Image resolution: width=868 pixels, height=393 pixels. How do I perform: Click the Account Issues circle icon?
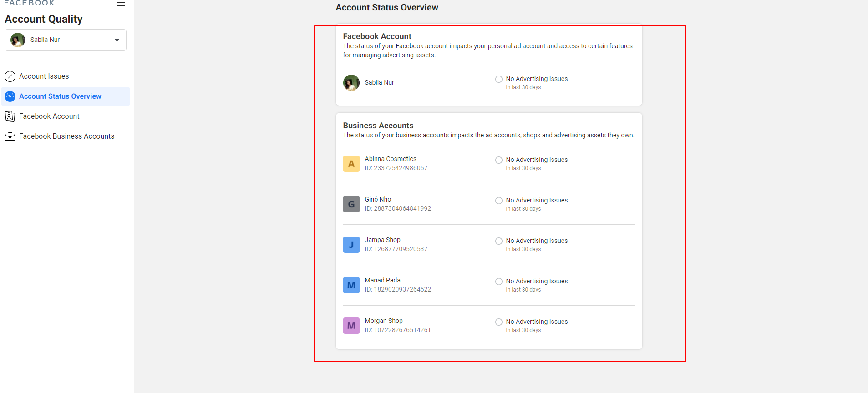(x=10, y=76)
